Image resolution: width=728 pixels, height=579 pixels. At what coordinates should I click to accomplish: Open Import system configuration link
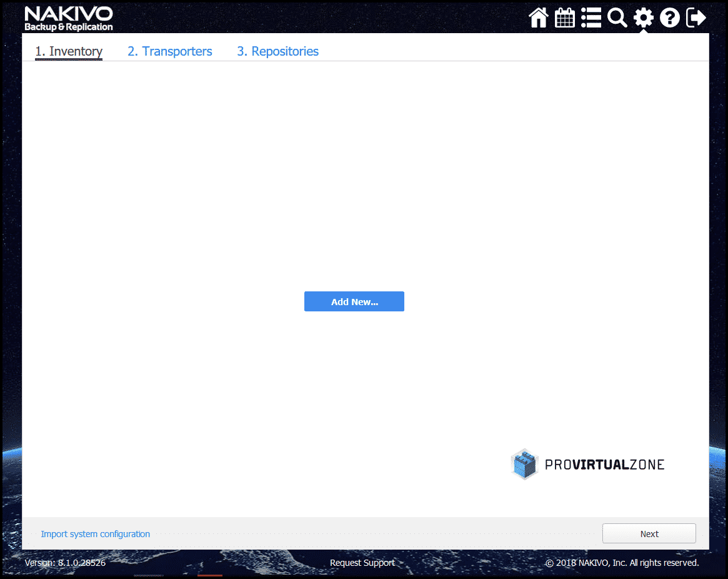coord(95,534)
